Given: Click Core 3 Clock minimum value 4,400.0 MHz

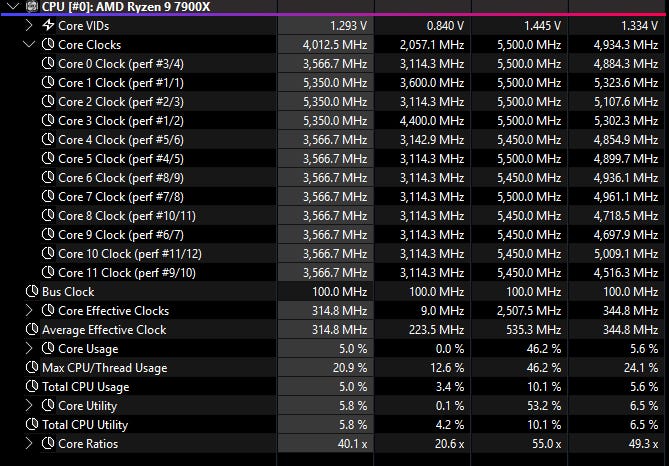Looking at the screenshot, I should pyautogui.click(x=432, y=121).
